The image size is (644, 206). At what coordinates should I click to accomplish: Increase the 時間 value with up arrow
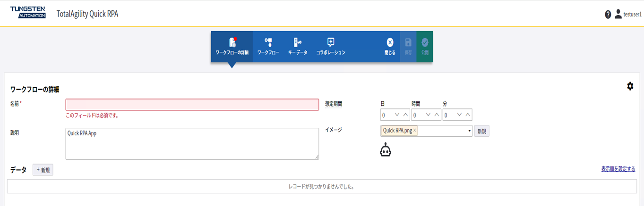tap(437, 115)
